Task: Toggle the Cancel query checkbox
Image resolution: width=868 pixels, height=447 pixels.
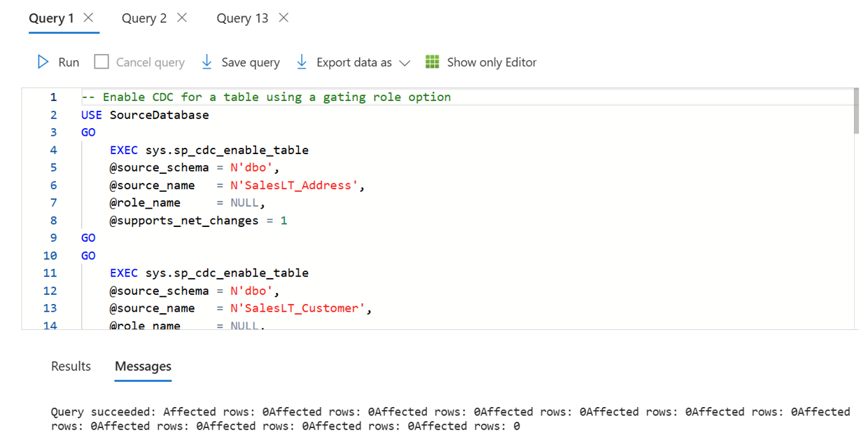Action: click(101, 62)
